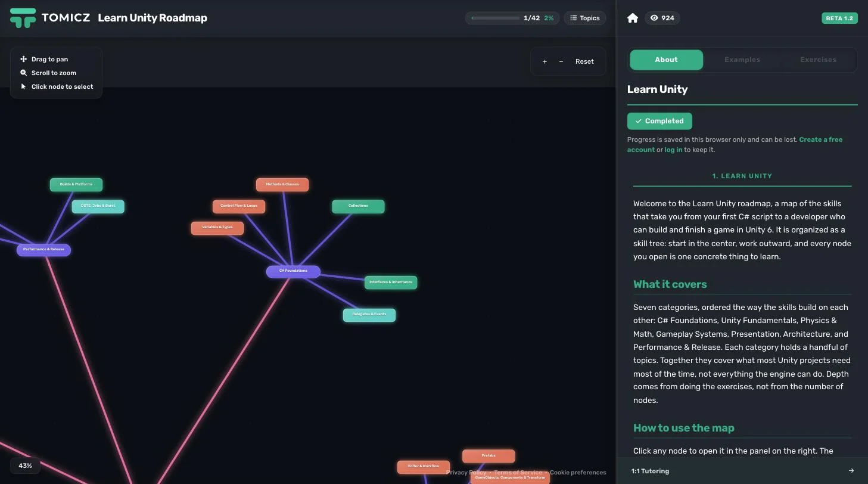
Task: Open Cookie preferences link
Action: point(578,473)
